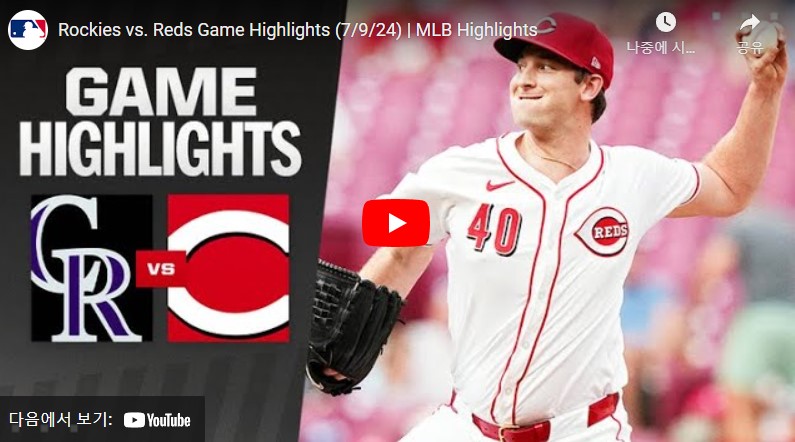Open the Rockies vs. Reds video title link
The width and height of the screenshot is (795, 442).
(x=298, y=30)
